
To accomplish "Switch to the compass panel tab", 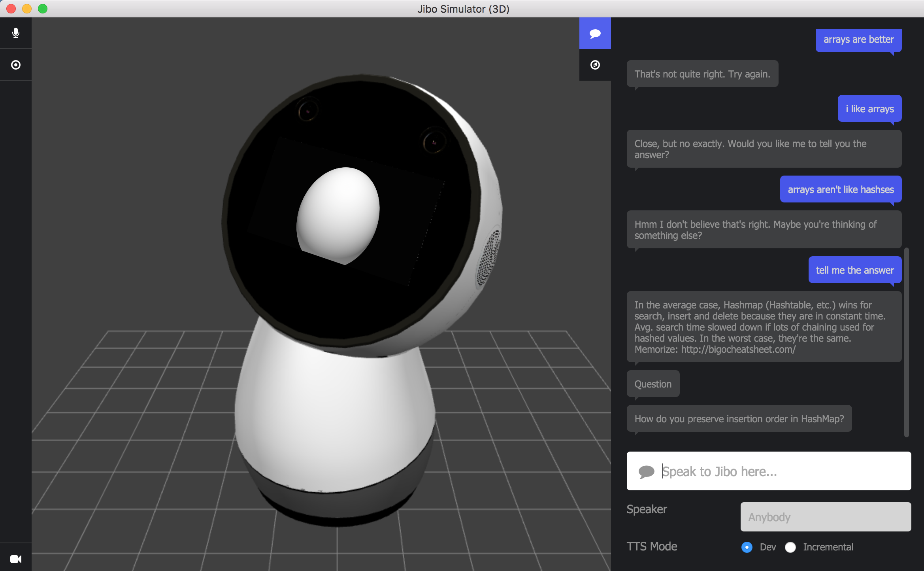I will pyautogui.click(x=595, y=65).
